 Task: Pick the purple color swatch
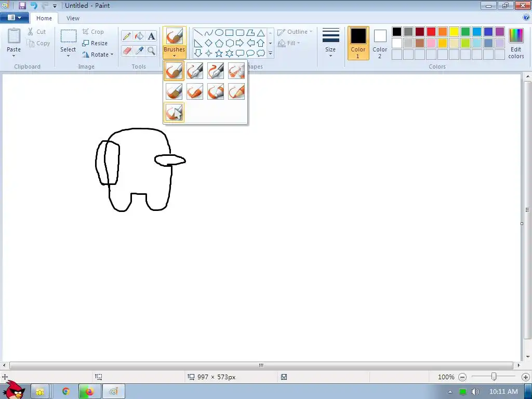500,32
